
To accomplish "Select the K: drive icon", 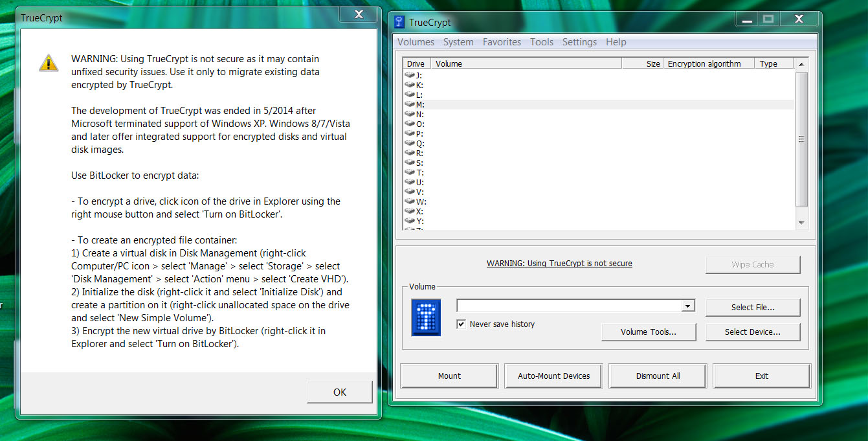I will [x=410, y=85].
